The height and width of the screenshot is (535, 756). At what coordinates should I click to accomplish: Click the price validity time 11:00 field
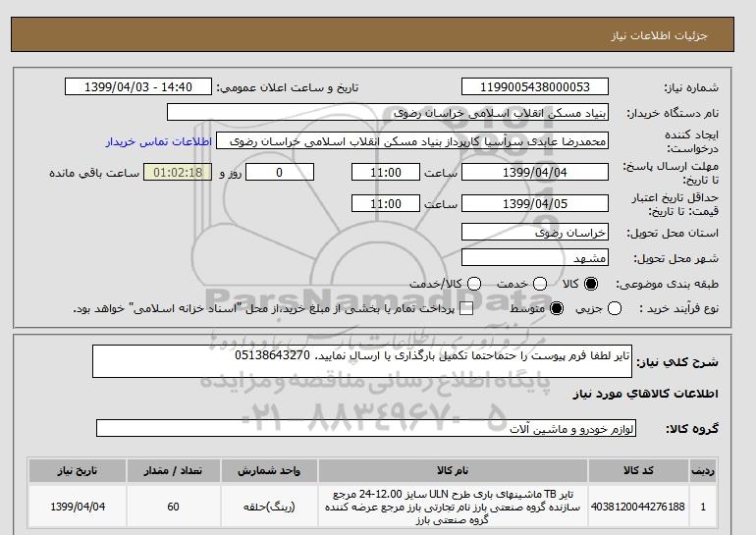pyautogui.click(x=386, y=203)
